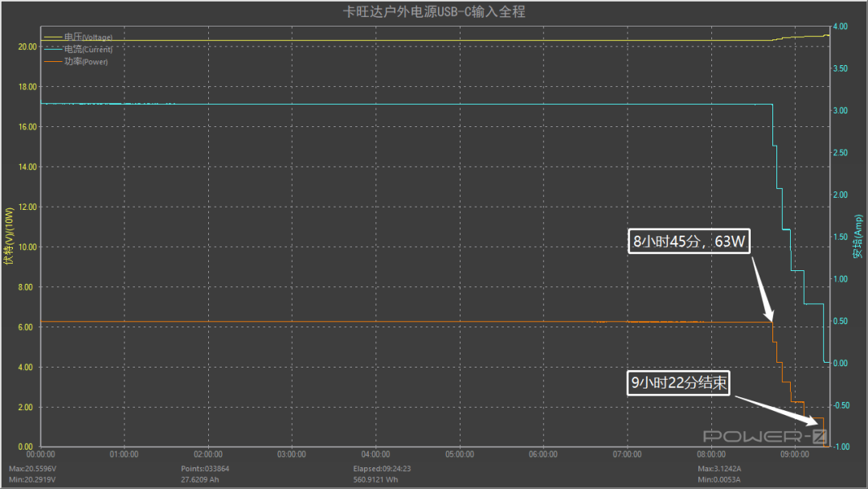Select the Min:20.2919V readout
This screenshot has height=489, width=868.
(32, 479)
